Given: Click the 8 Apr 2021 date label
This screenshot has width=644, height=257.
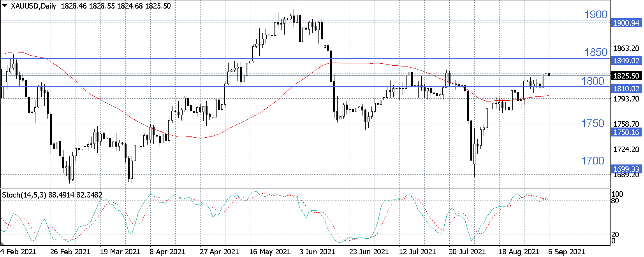Looking at the screenshot, I should coord(167,252).
